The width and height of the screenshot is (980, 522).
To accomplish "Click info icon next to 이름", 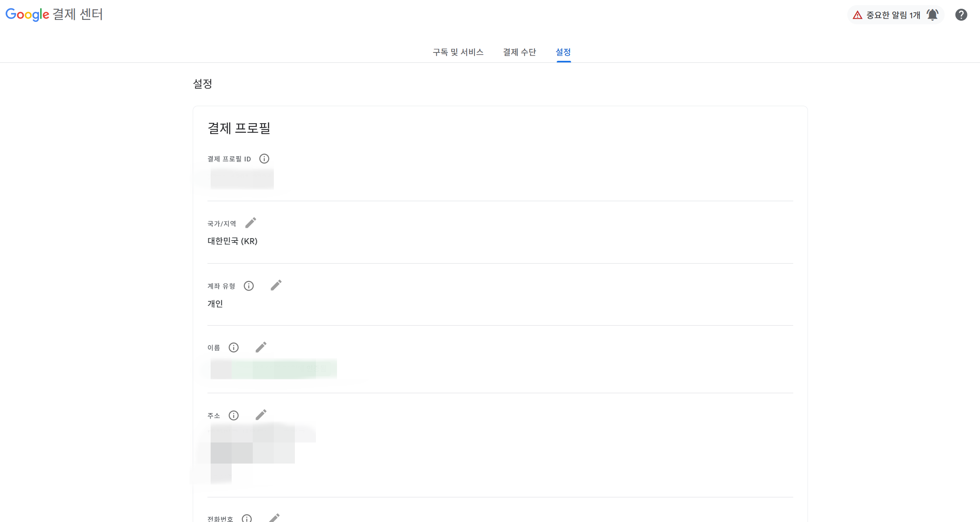I will point(234,347).
